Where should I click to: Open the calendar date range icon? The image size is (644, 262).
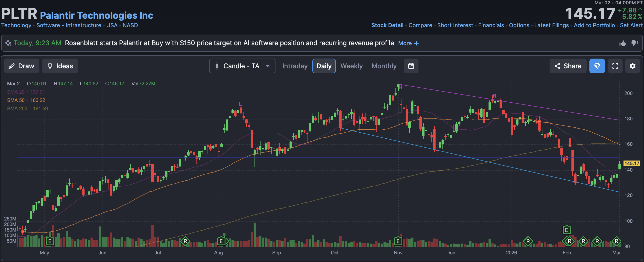pos(411,66)
